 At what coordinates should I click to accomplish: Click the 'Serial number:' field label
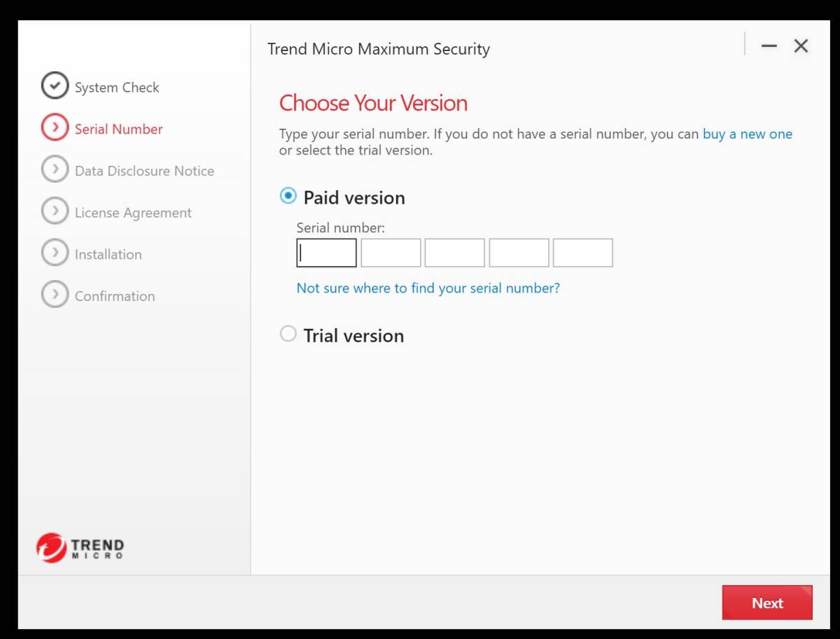tap(341, 227)
